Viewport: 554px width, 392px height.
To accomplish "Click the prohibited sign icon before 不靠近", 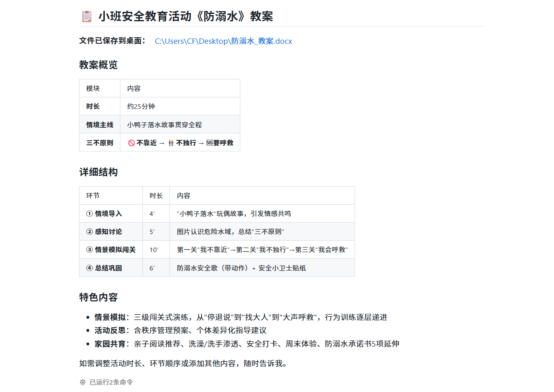I will 131,143.
